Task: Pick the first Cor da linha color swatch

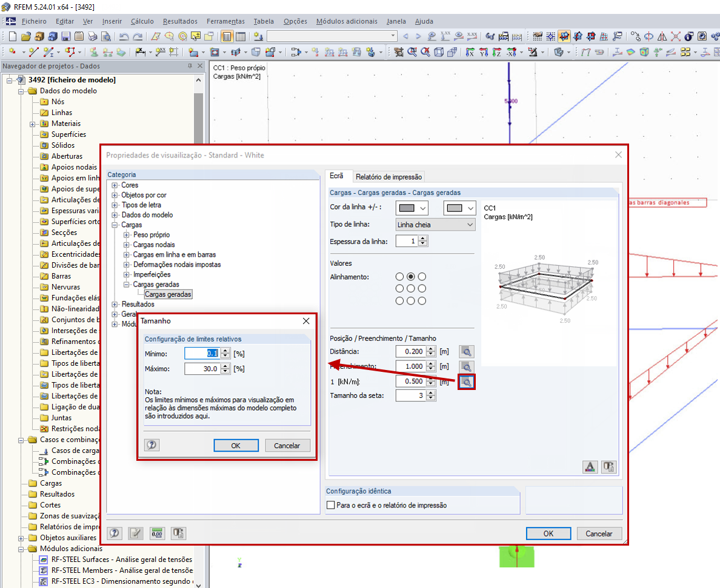Action: point(412,208)
